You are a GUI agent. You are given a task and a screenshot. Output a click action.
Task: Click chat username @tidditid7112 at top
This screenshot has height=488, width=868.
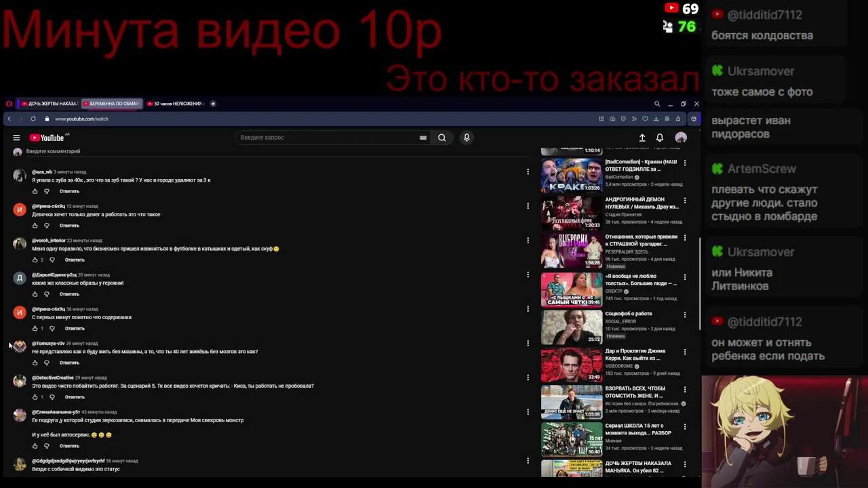coord(764,15)
